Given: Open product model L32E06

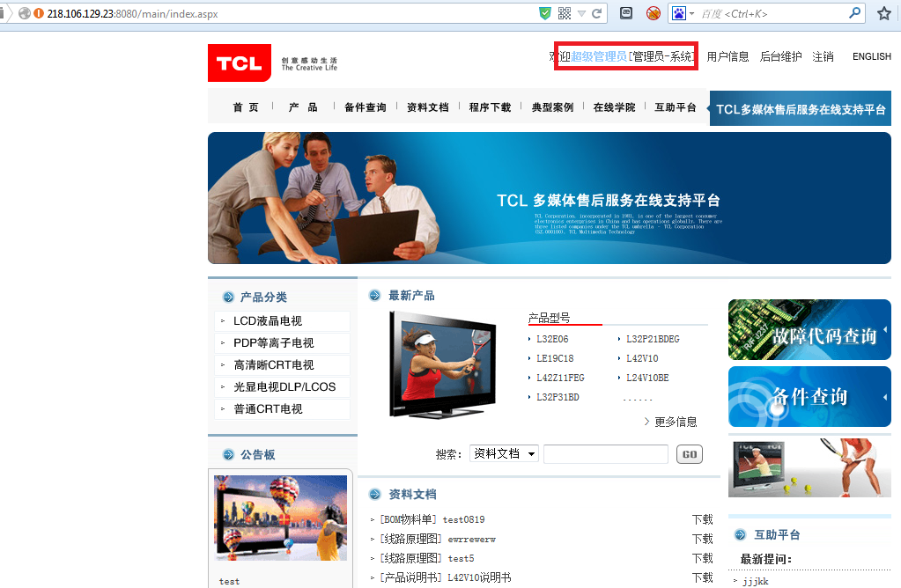Looking at the screenshot, I should pyautogui.click(x=552, y=340).
